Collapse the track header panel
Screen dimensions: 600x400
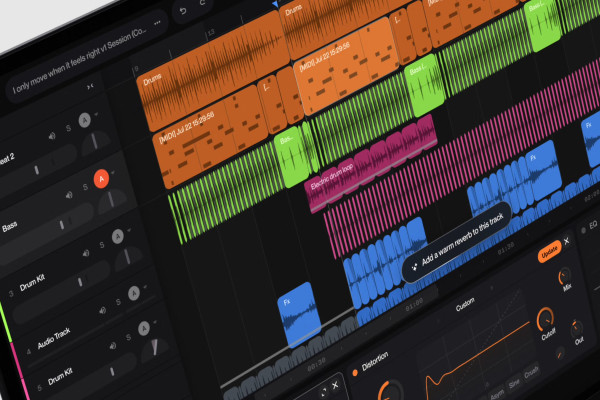click(x=90, y=87)
